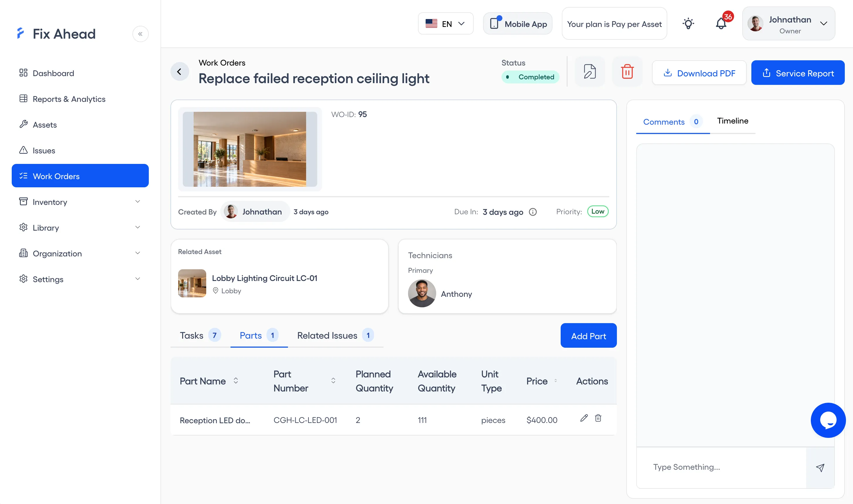Open the chat support bubble
The height and width of the screenshot is (504, 853).
[x=828, y=420]
